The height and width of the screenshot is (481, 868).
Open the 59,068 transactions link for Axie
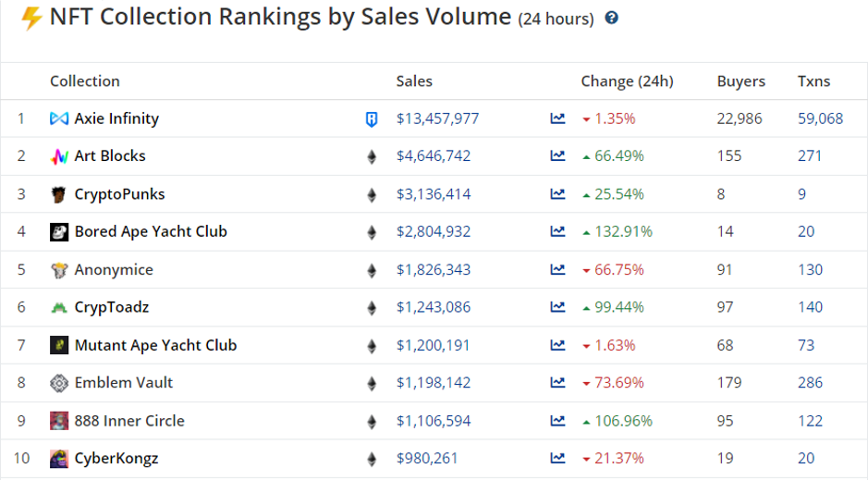(x=820, y=118)
